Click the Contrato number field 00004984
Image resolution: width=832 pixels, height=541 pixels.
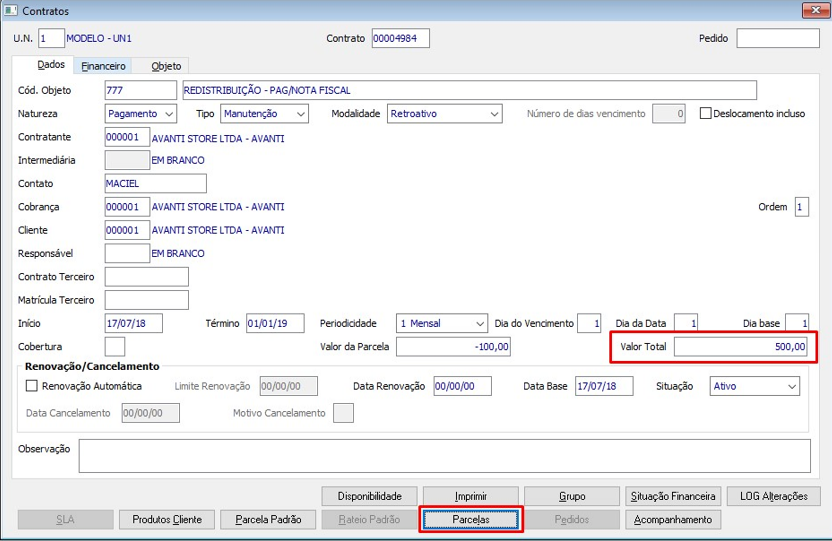click(x=401, y=38)
